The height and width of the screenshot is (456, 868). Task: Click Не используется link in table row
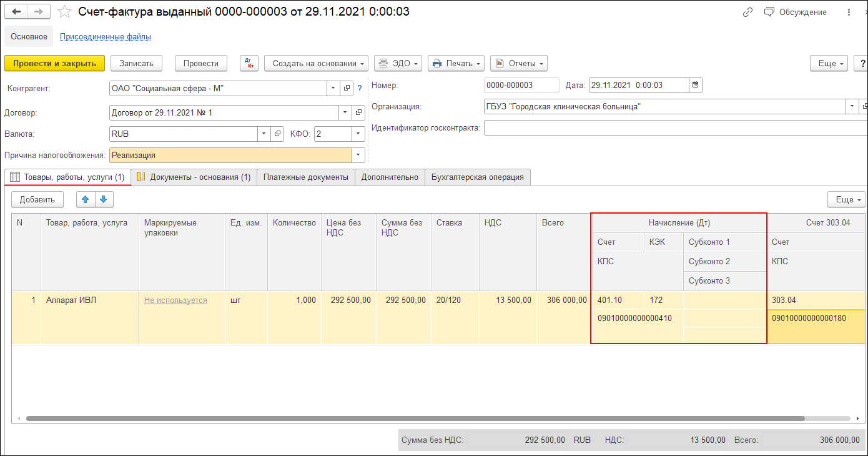pos(175,300)
